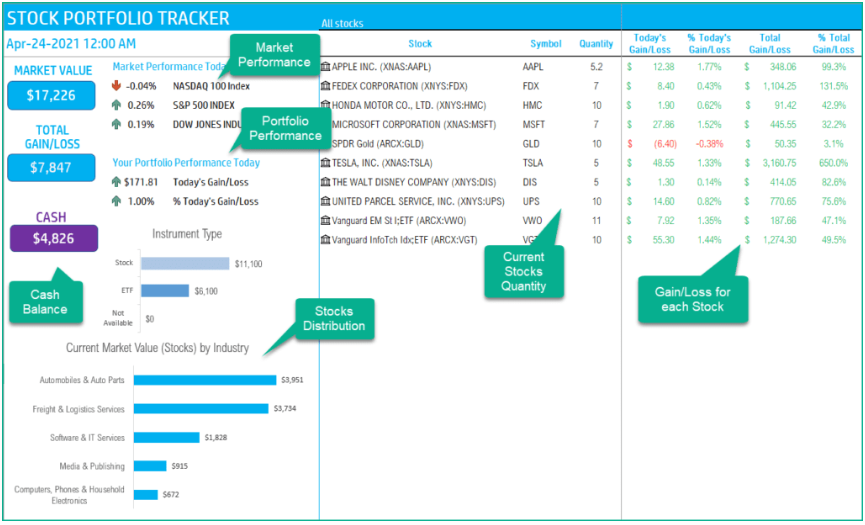Click the green up arrow for S&P 500 INDEX
The height and width of the screenshot is (525, 865).
tap(116, 105)
